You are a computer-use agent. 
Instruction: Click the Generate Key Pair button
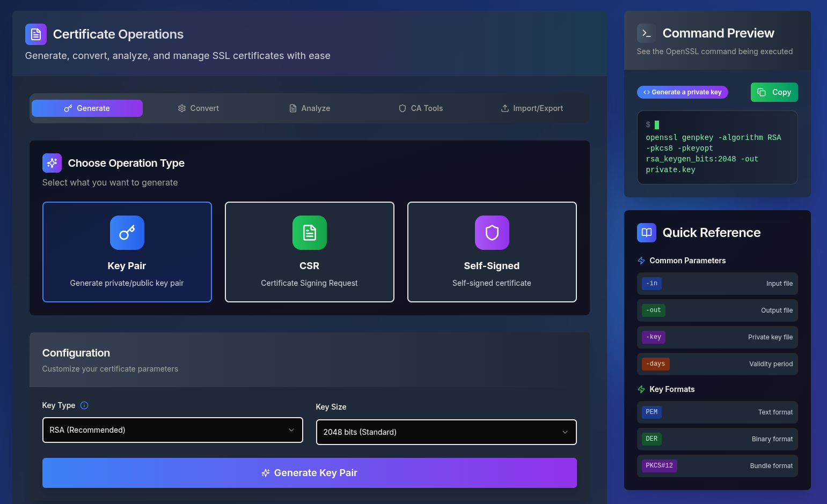tap(309, 472)
